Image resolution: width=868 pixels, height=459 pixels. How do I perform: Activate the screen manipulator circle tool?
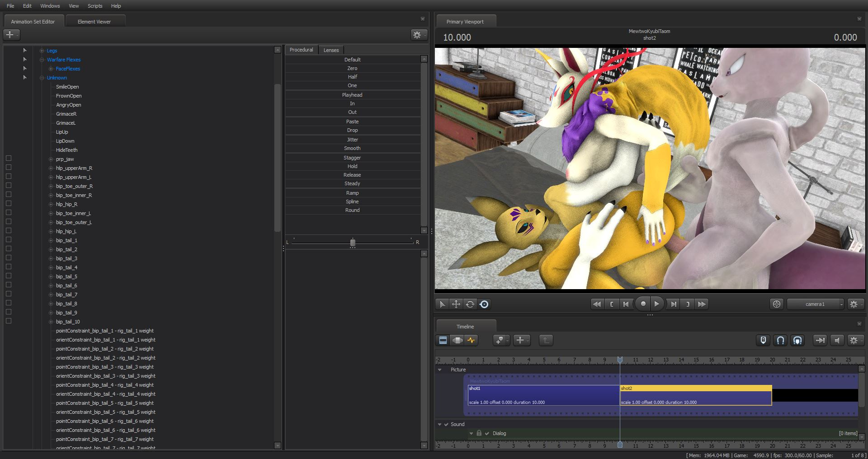484,304
